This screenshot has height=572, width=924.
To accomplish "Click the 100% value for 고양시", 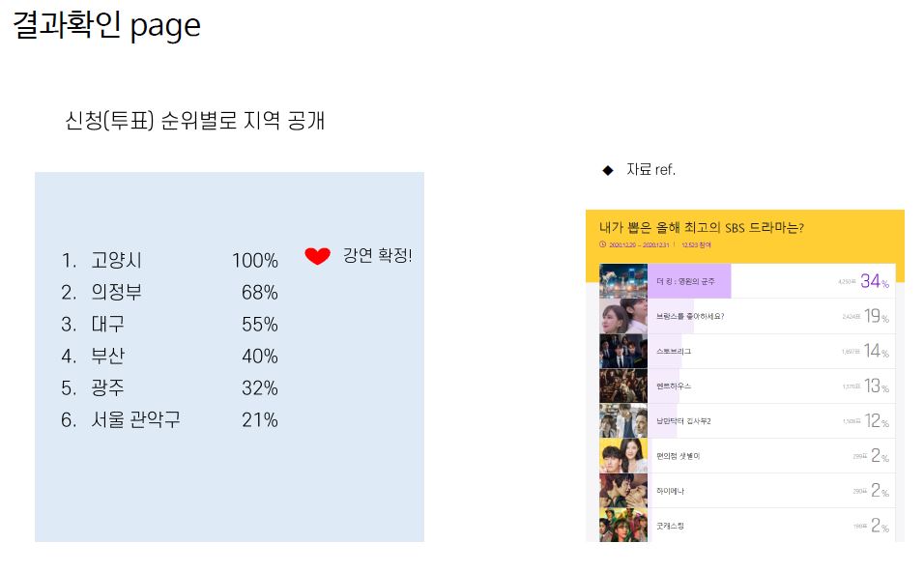I will click(x=254, y=260).
